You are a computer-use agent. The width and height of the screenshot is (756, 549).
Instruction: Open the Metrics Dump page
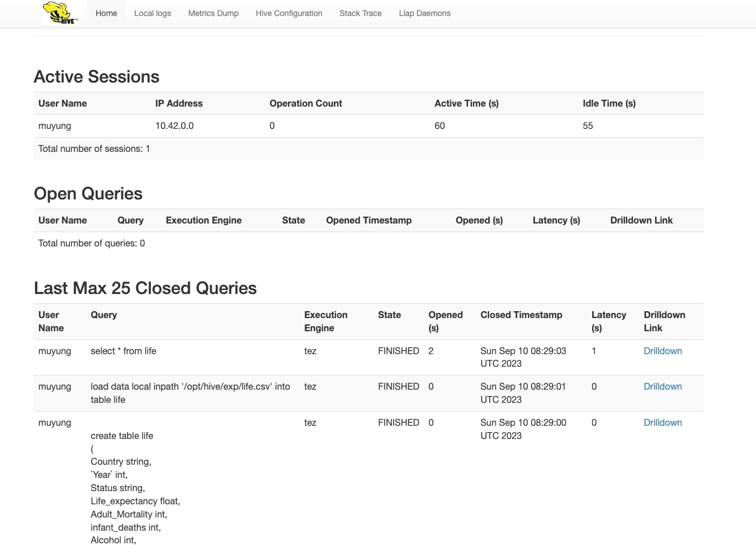point(213,13)
